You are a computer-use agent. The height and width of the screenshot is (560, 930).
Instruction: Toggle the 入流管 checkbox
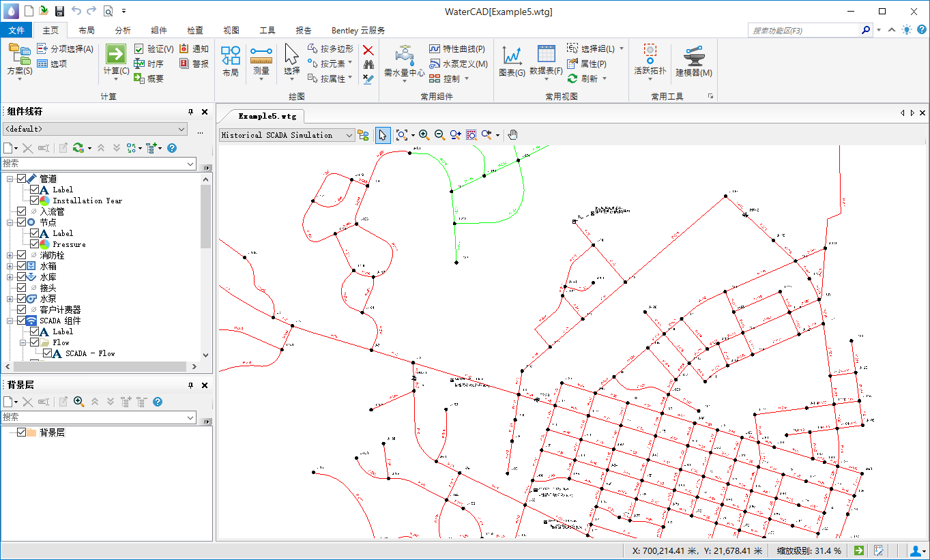[x=22, y=211]
